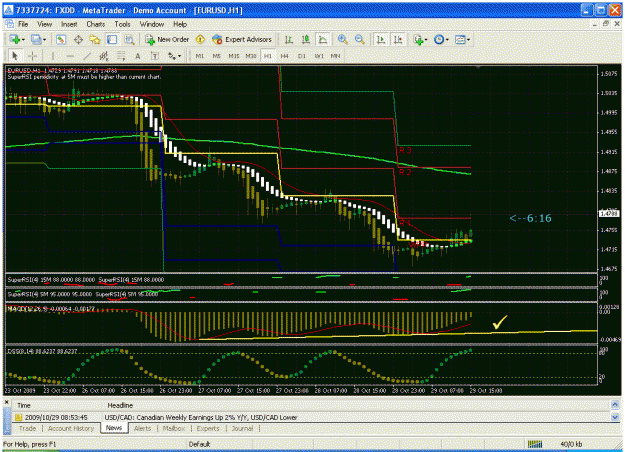Switch chart to bar chart icon
The image size is (625, 452).
[289, 39]
